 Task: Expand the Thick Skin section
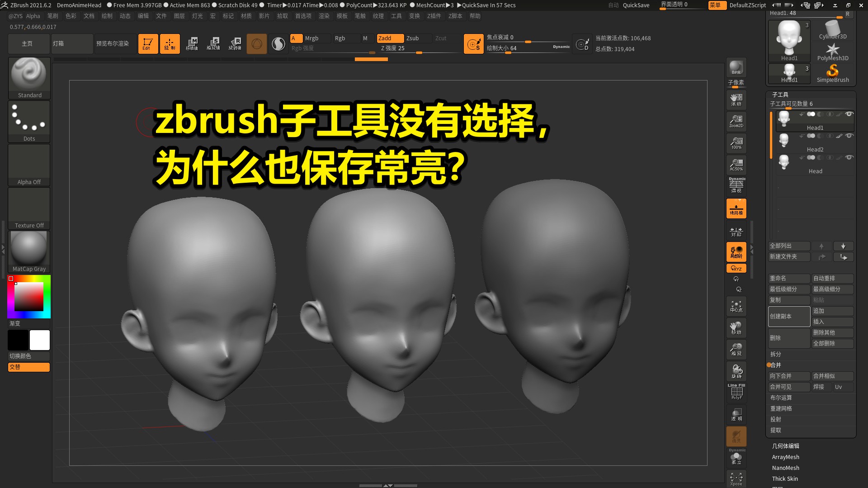tap(785, 479)
